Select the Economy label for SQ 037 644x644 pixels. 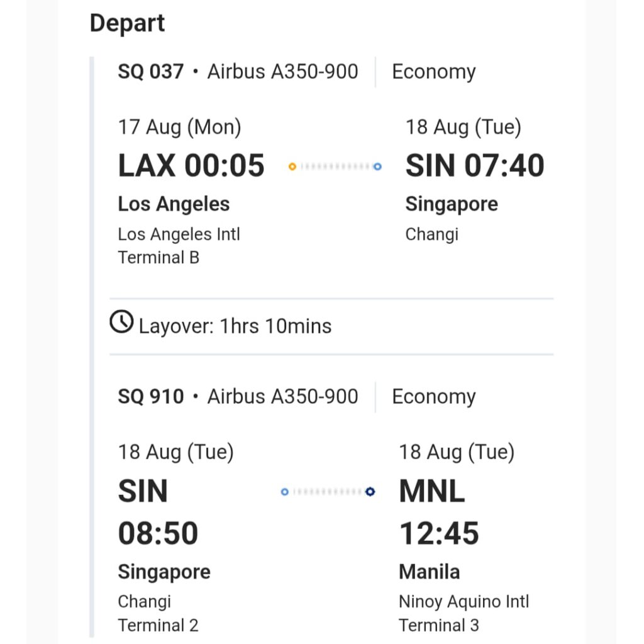click(x=434, y=72)
